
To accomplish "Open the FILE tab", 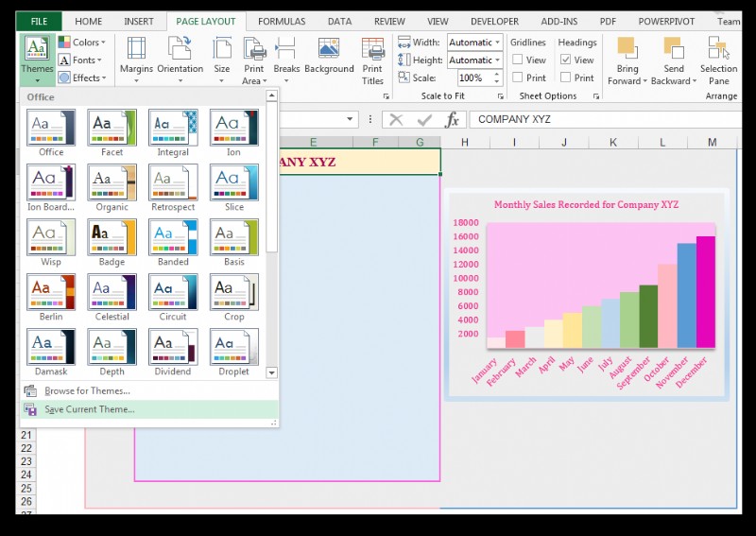I will [x=39, y=21].
